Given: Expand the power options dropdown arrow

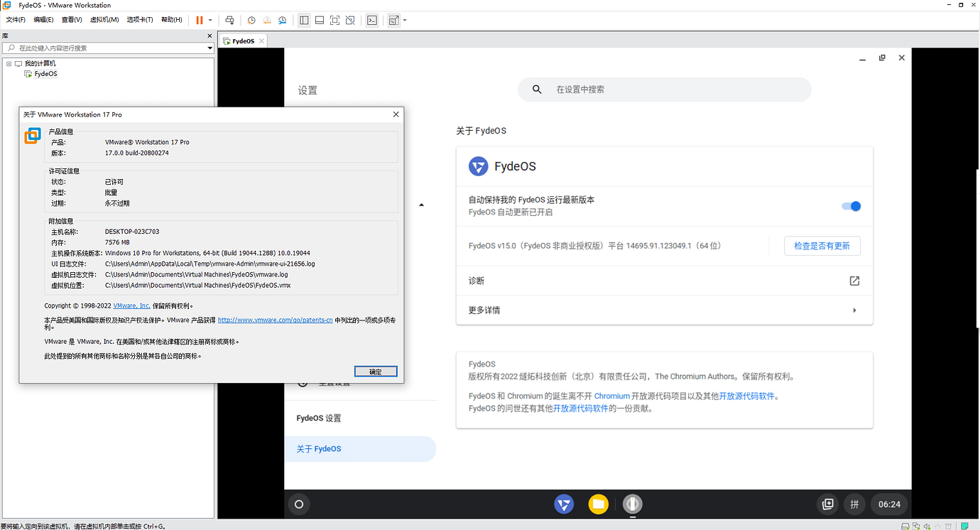Looking at the screenshot, I should [209, 19].
